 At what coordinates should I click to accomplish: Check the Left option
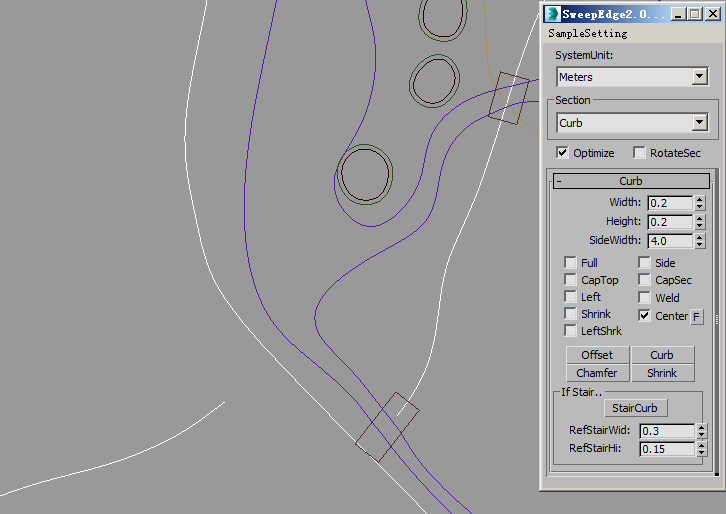[x=570, y=297]
